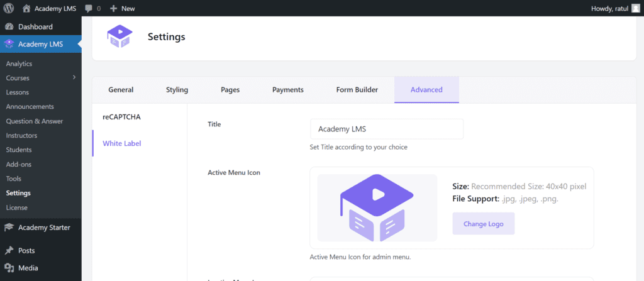Go to the Analytics sidebar link
The image size is (644, 281).
coord(19,63)
